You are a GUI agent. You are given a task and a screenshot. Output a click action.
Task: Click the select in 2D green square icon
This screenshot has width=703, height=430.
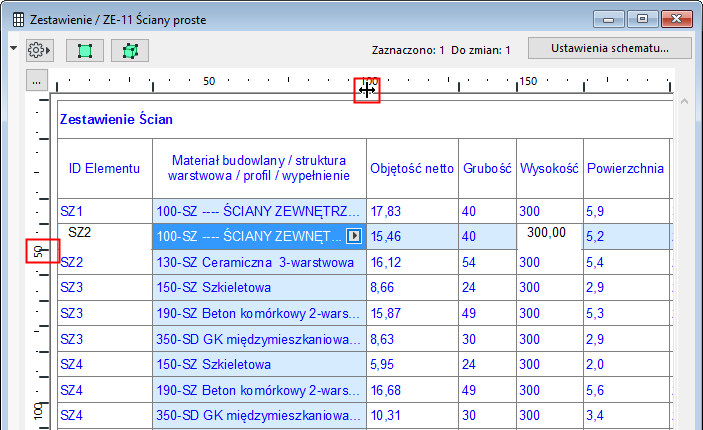pyautogui.click(x=85, y=51)
